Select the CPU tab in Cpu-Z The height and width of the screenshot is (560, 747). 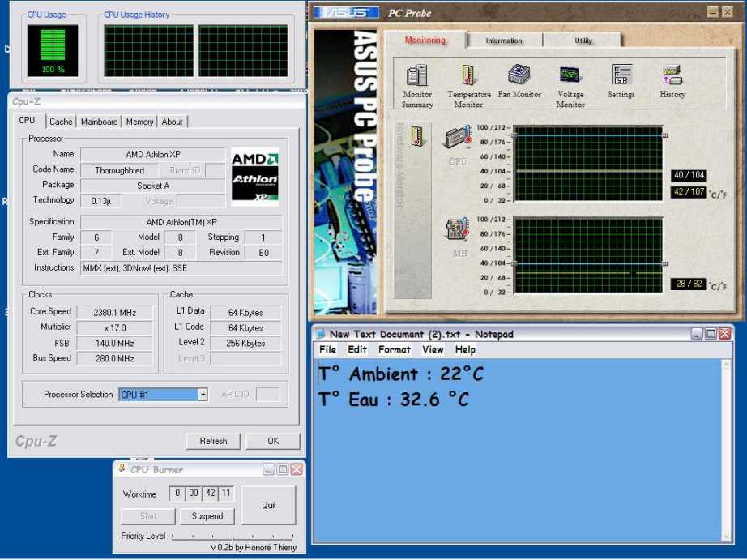pyautogui.click(x=28, y=121)
